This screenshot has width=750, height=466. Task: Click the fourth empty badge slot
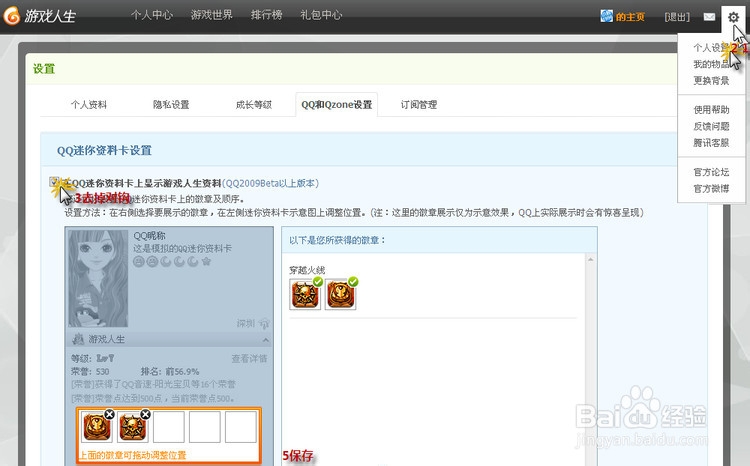[x=205, y=427]
